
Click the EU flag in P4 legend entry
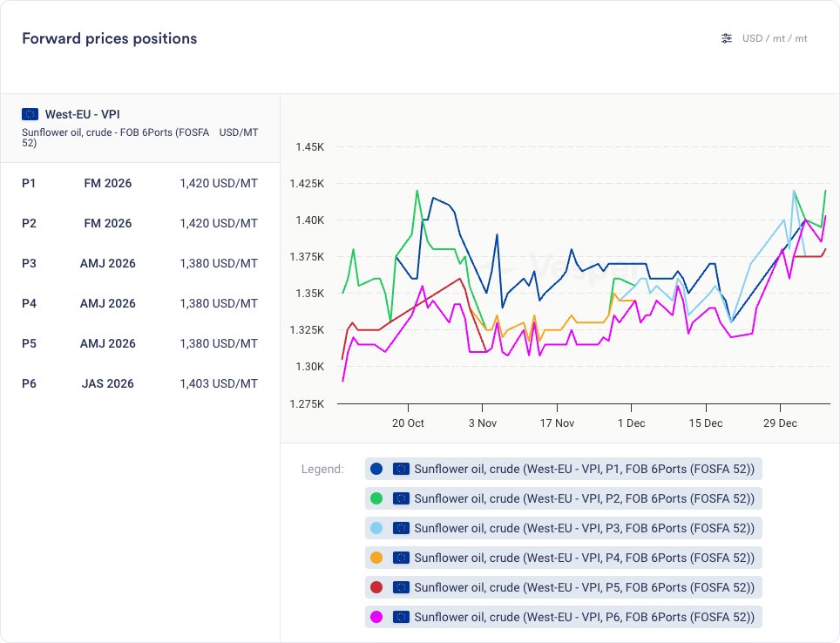(x=401, y=558)
